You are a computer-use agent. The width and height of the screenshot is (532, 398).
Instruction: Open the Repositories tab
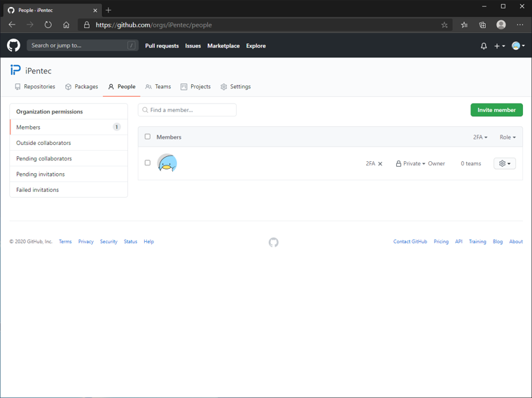tap(35, 87)
